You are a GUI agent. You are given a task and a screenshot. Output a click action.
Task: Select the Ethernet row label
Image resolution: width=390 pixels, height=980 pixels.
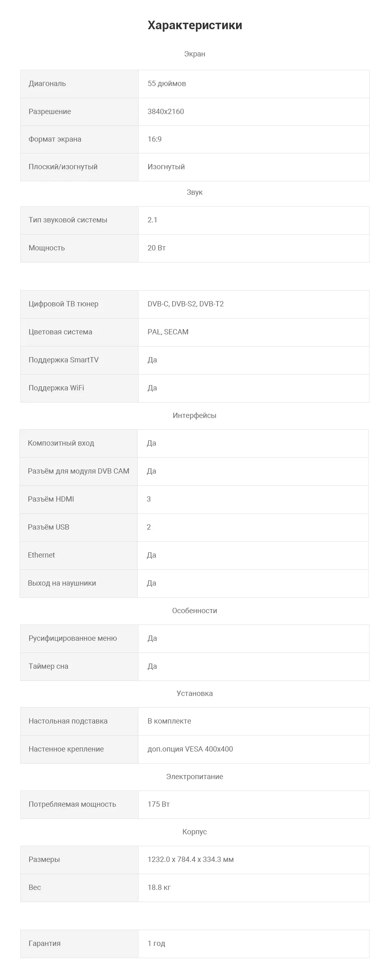point(41,555)
